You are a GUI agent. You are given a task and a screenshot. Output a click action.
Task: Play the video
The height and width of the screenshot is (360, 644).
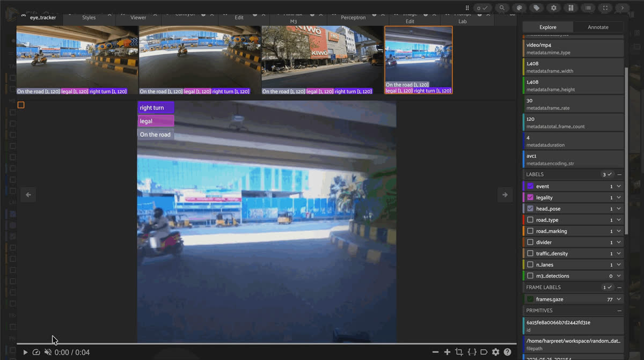click(x=25, y=352)
